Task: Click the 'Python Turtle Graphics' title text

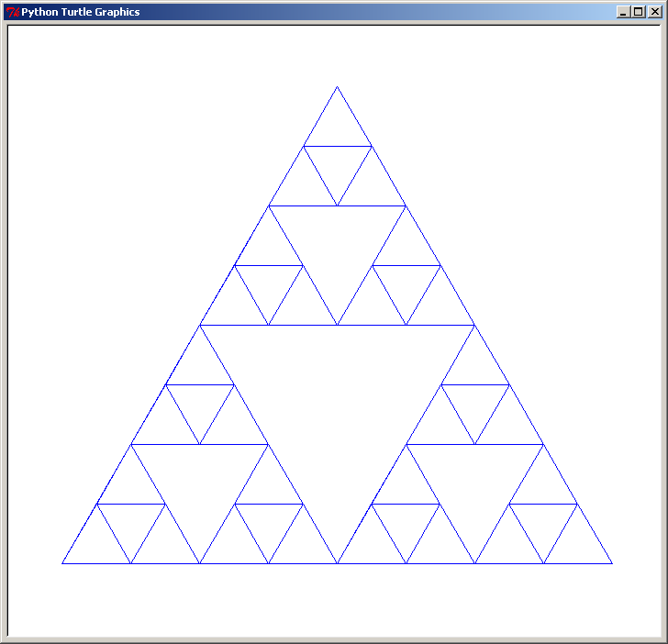Action: click(x=81, y=12)
